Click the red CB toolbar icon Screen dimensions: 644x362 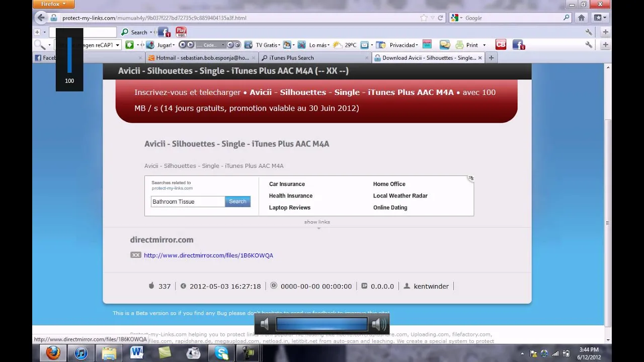point(501,44)
